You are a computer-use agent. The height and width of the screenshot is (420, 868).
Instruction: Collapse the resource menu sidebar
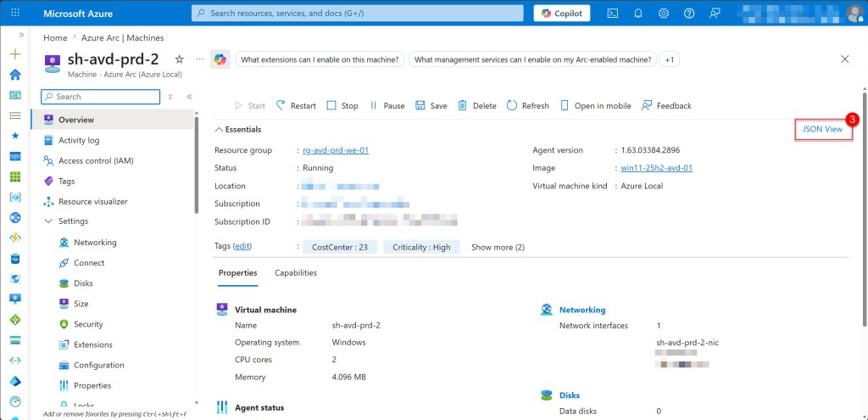[189, 97]
